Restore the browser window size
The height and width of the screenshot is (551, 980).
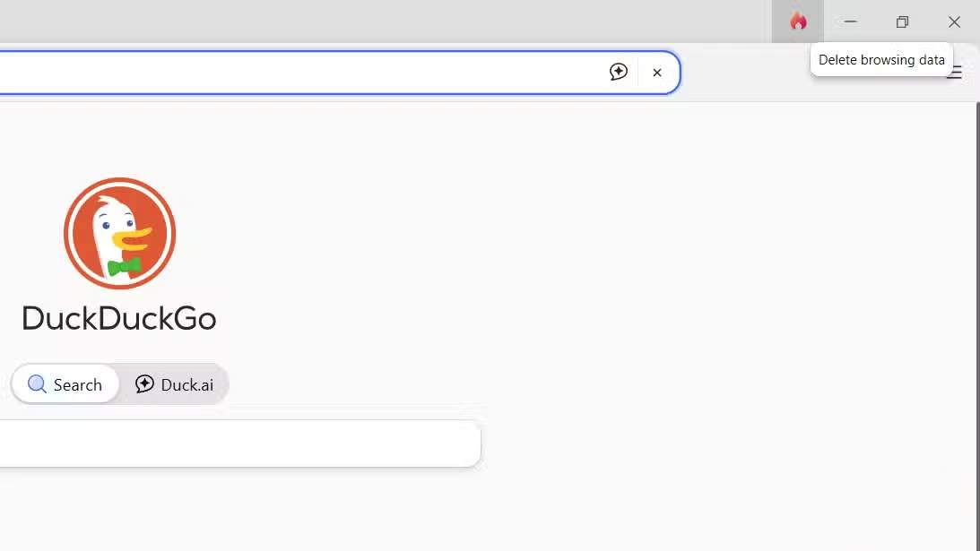(902, 21)
